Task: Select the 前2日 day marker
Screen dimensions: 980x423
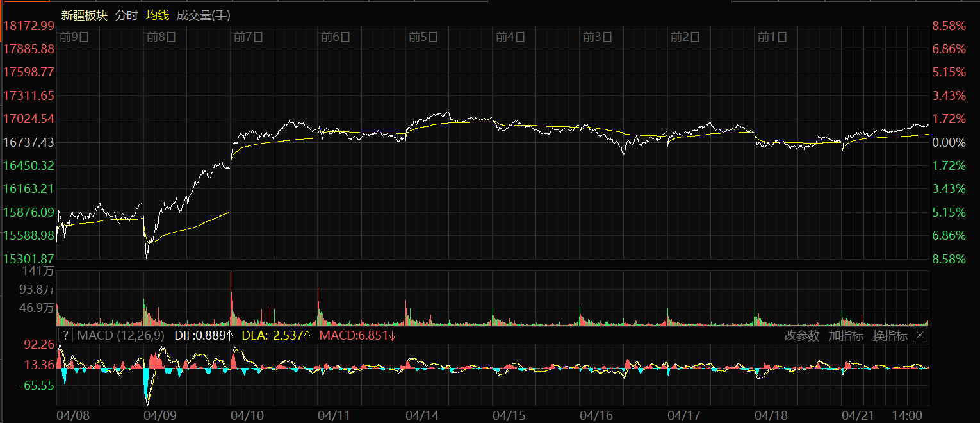Action: pyautogui.click(x=685, y=37)
